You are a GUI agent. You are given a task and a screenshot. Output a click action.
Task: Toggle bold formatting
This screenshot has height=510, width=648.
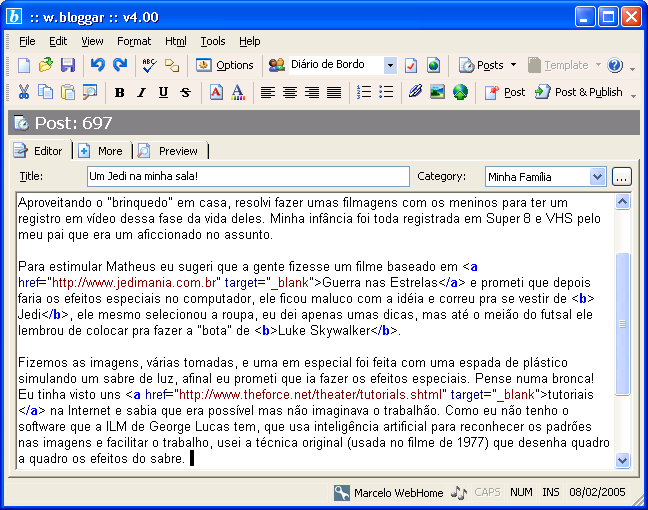119,92
